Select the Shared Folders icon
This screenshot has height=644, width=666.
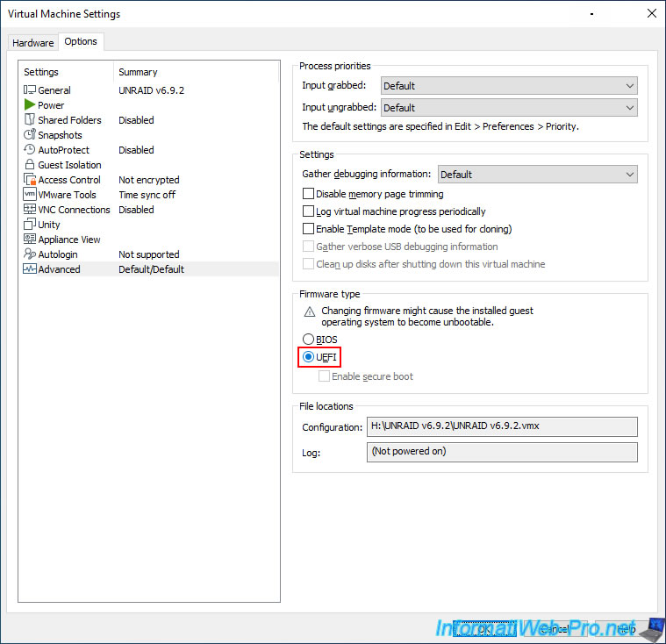click(x=30, y=120)
